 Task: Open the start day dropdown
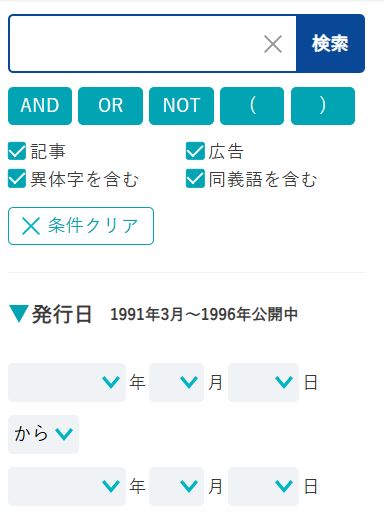[264, 382]
